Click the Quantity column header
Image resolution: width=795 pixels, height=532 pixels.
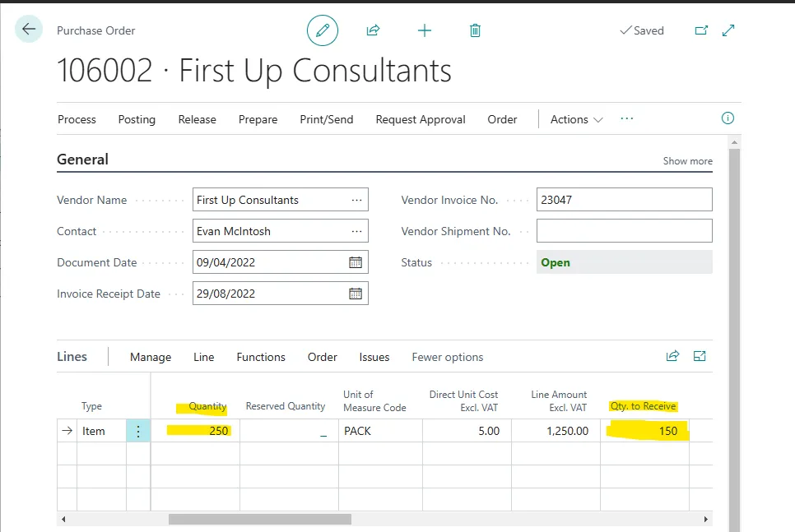(207, 406)
